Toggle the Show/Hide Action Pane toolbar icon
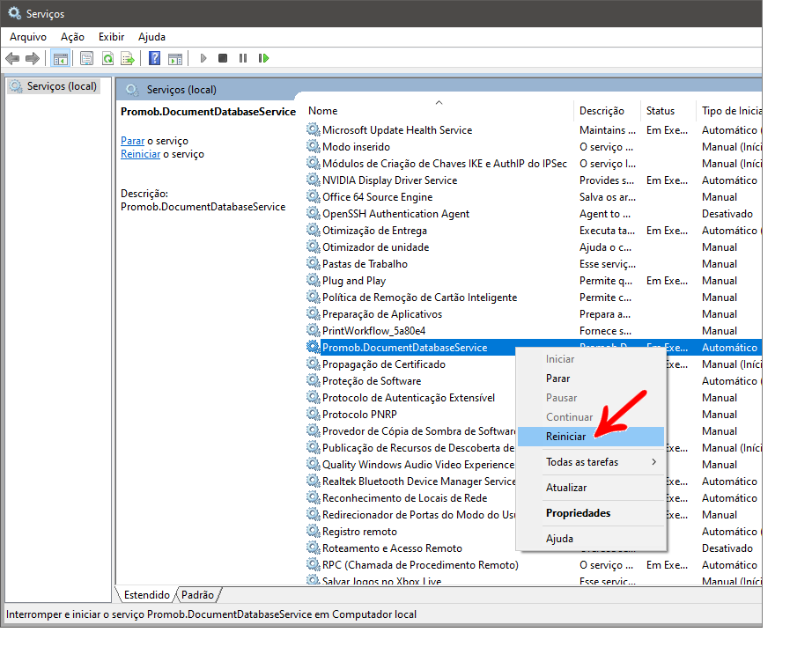Image resolution: width=812 pixels, height=669 pixels. coord(175,58)
